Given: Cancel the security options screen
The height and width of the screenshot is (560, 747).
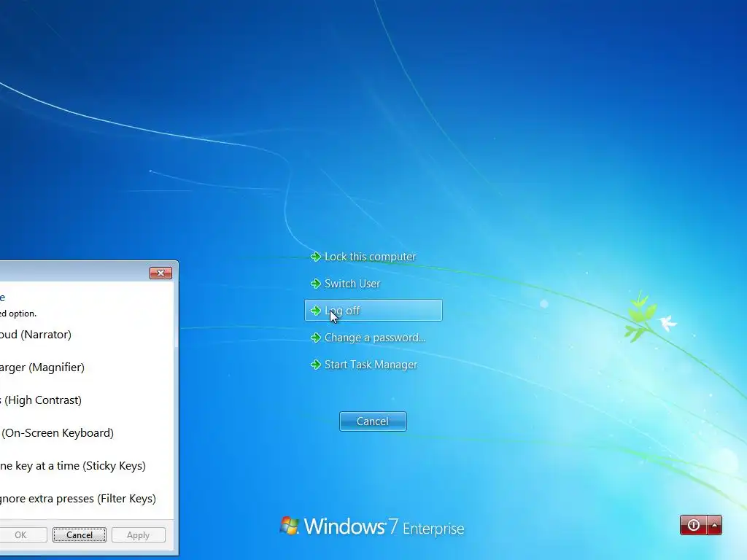Looking at the screenshot, I should tap(373, 421).
